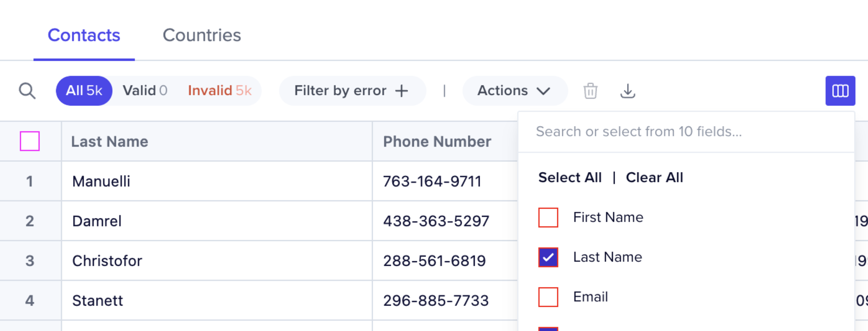Click the plus icon in Filter by error
868x331 pixels.
pos(402,91)
